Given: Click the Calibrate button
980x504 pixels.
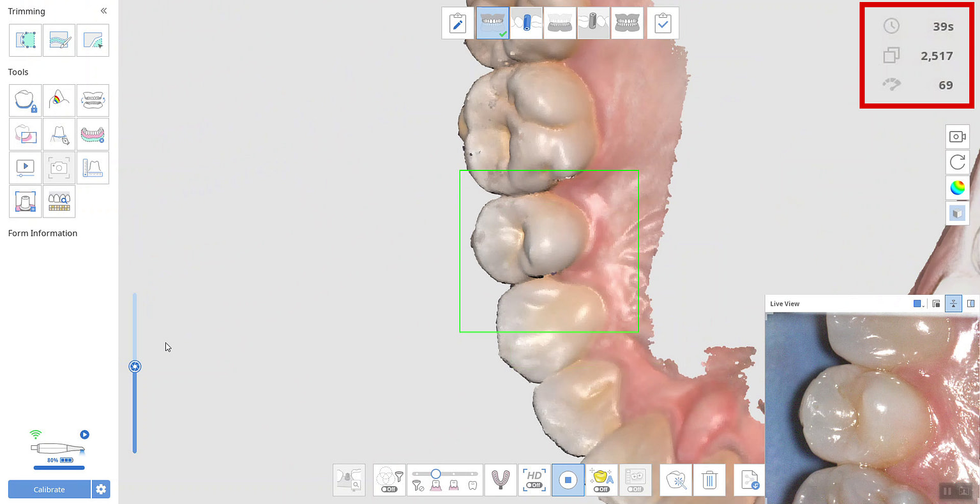Looking at the screenshot, I should pos(49,489).
